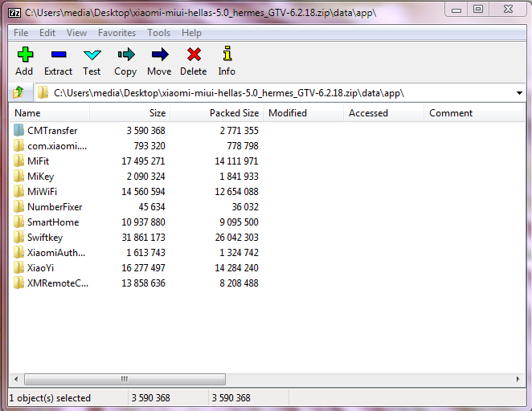The height and width of the screenshot is (411, 532).
Task: Click the folder icon in address bar
Action: [x=43, y=92]
